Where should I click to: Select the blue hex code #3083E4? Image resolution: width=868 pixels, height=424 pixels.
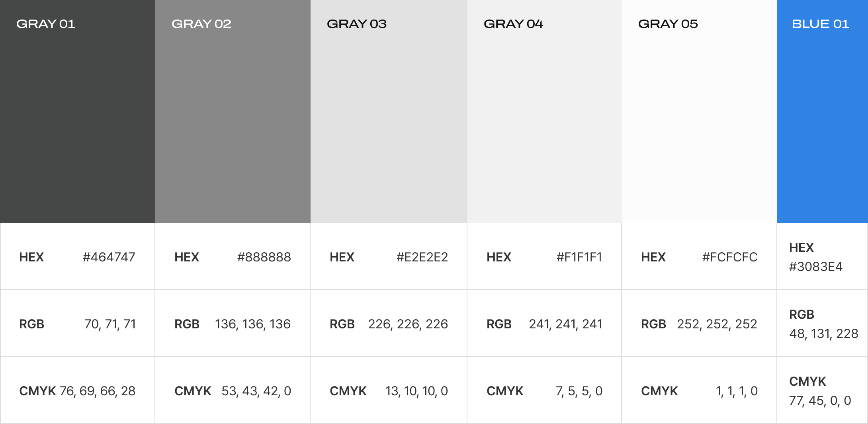[816, 267]
